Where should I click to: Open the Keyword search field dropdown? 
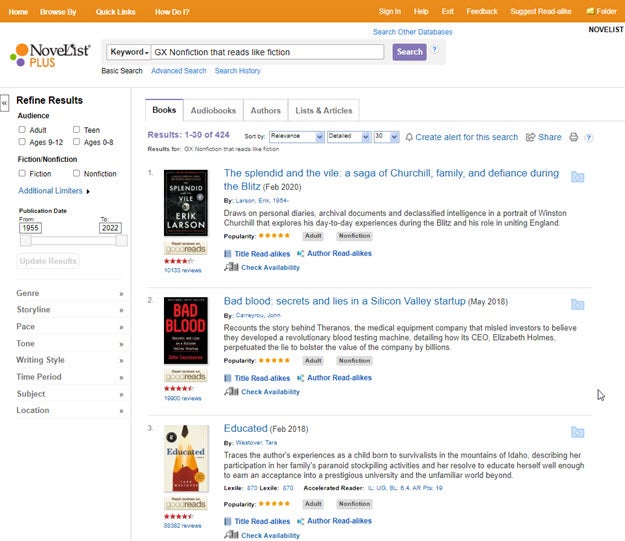pyautogui.click(x=130, y=52)
